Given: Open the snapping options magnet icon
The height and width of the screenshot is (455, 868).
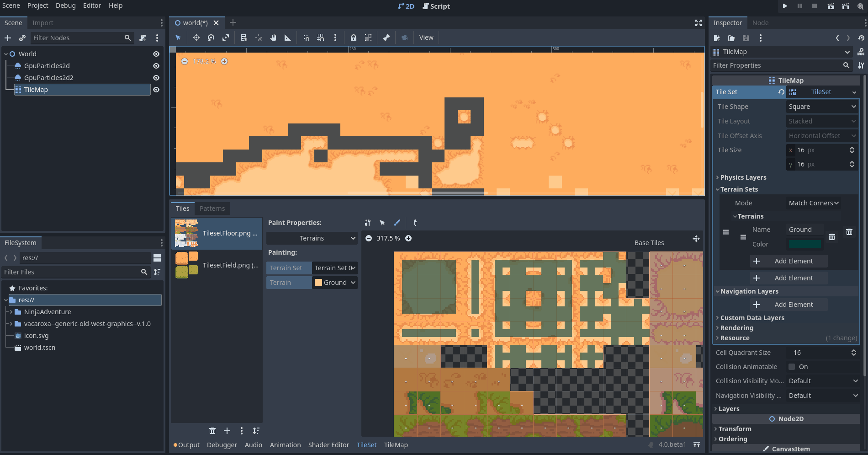Looking at the screenshot, I should pyautogui.click(x=307, y=37).
